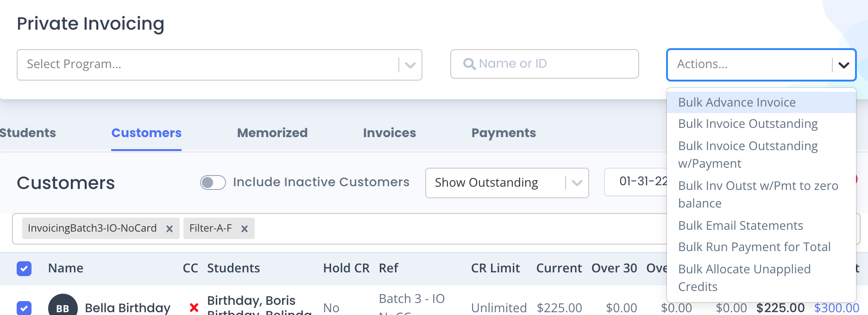Screen dimensions: 868x315
Task: Expand the Select Program dropdown
Action: 410,65
